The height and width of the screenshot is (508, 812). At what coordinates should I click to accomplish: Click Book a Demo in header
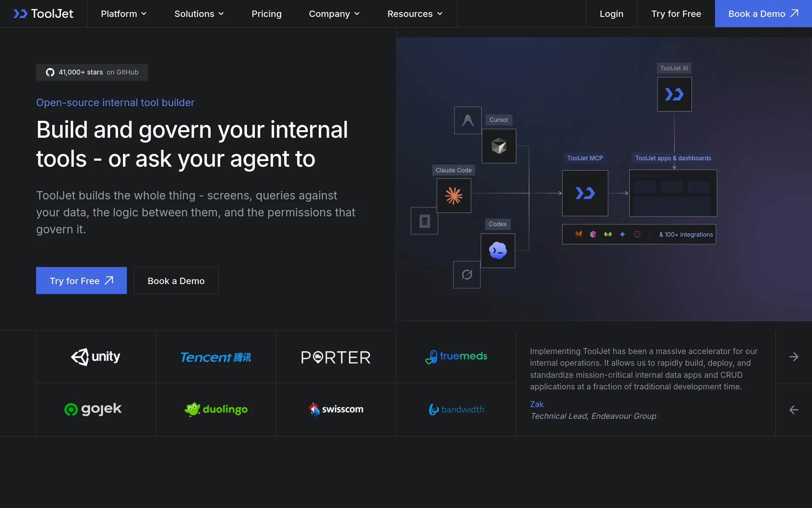(763, 14)
